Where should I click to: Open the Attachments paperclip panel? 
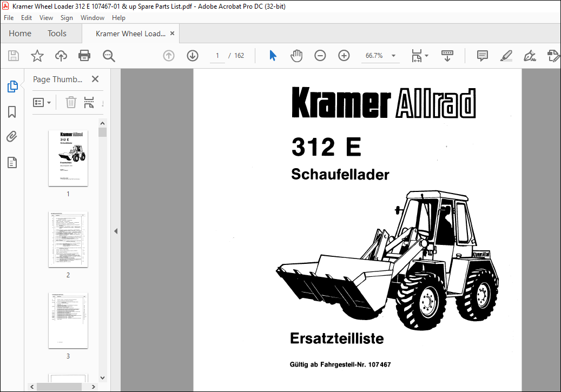click(12, 137)
